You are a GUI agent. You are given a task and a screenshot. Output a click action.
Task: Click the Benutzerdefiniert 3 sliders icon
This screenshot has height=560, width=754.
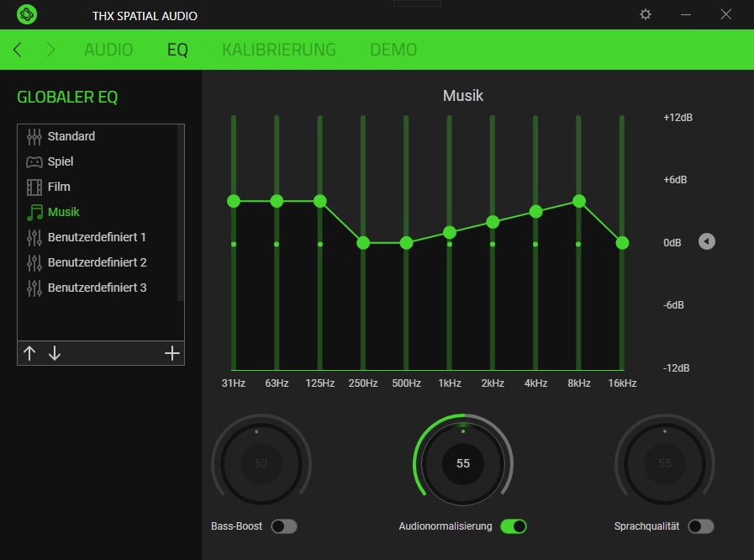pos(34,288)
